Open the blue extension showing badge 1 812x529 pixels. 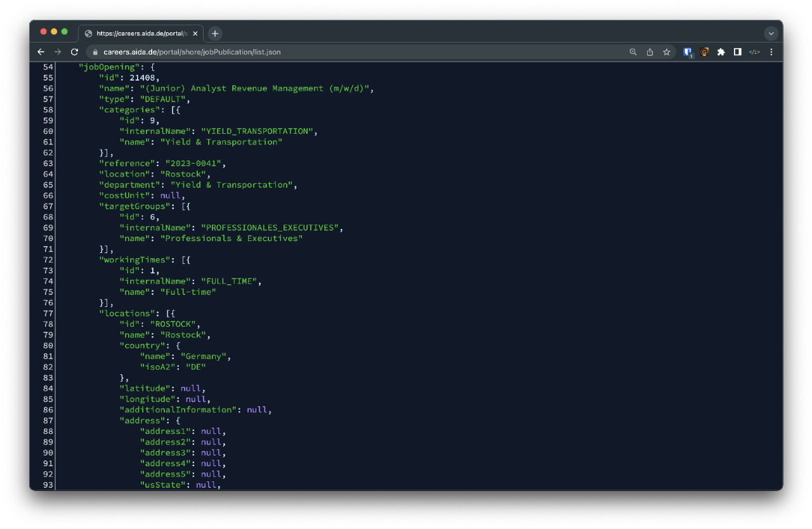click(688, 51)
